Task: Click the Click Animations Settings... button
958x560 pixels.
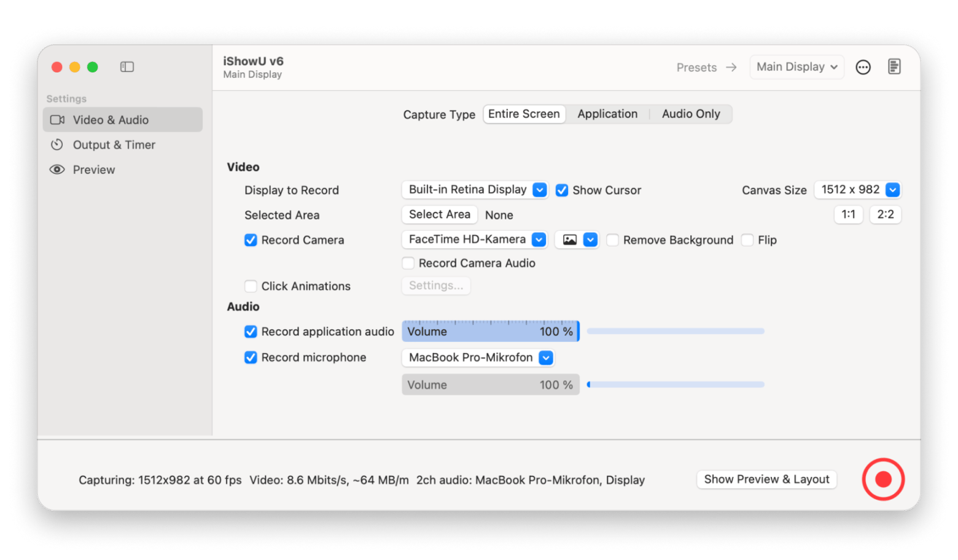Action: 436,286
